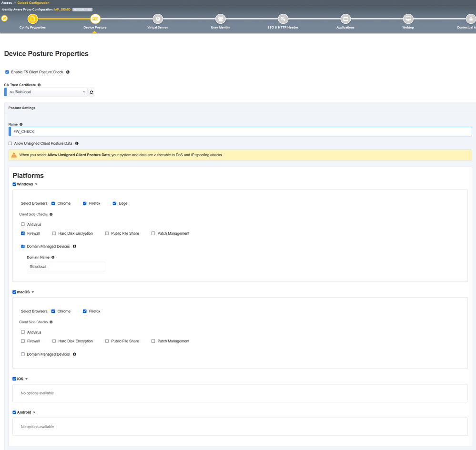Collapse the Windows platform section
This screenshot has height=450, width=476.
[x=36, y=184]
